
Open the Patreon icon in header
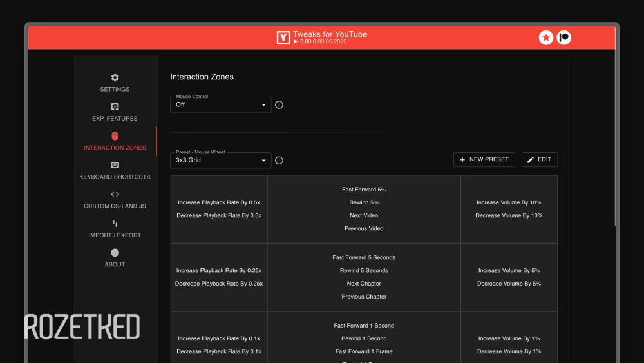[x=564, y=37]
